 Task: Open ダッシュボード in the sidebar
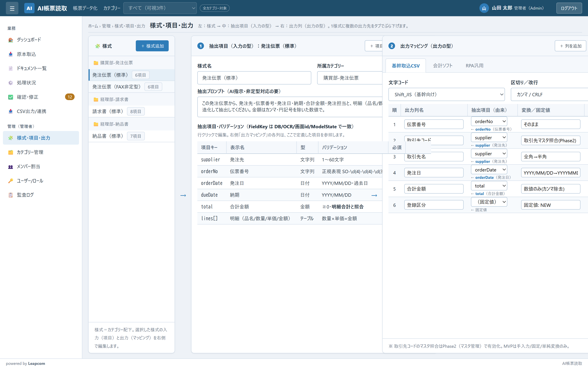(41, 40)
